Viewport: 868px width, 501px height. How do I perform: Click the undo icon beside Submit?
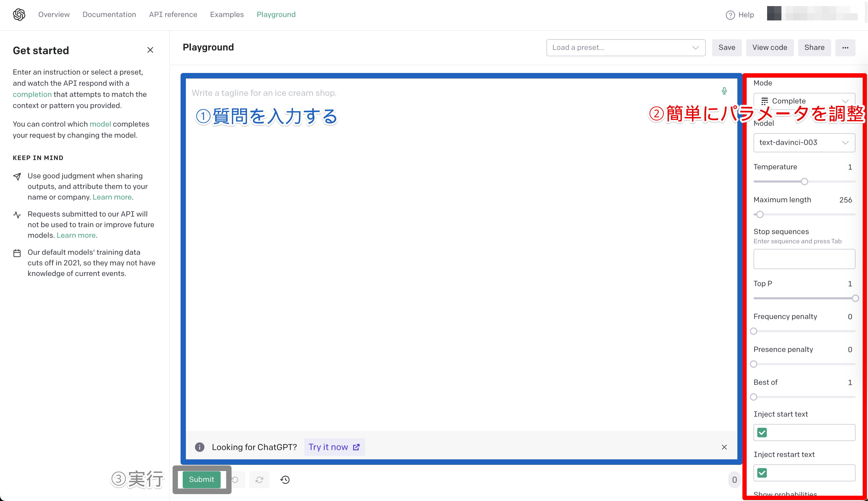236,480
